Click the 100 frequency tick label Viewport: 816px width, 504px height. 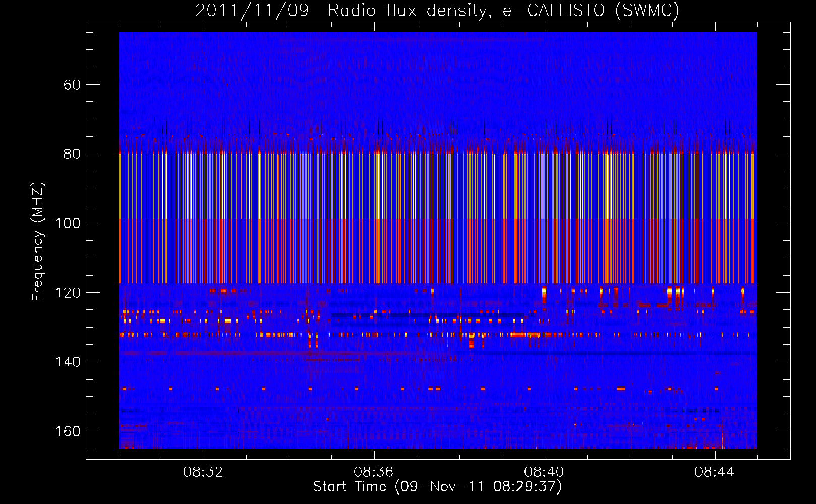[x=68, y=223]
